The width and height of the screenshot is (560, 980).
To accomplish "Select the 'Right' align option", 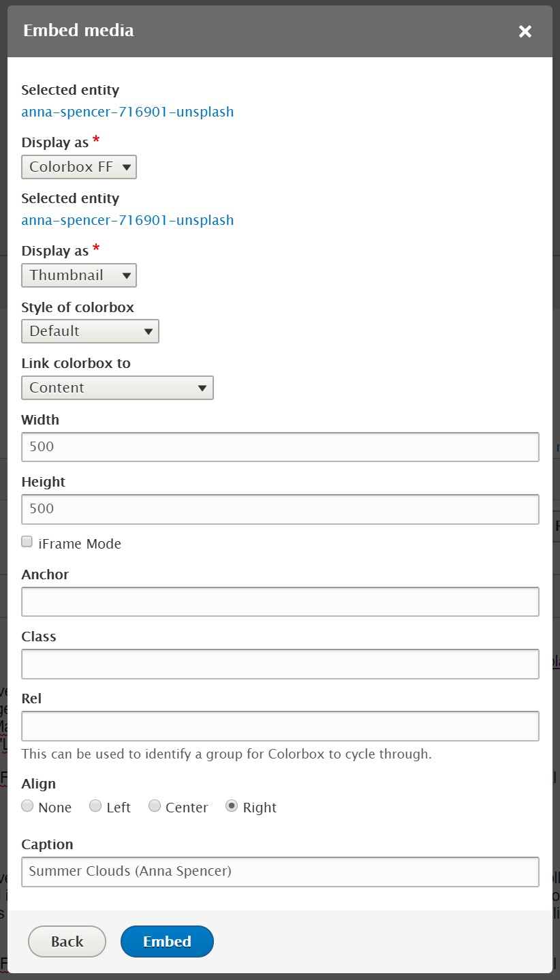I will (232, 805).
